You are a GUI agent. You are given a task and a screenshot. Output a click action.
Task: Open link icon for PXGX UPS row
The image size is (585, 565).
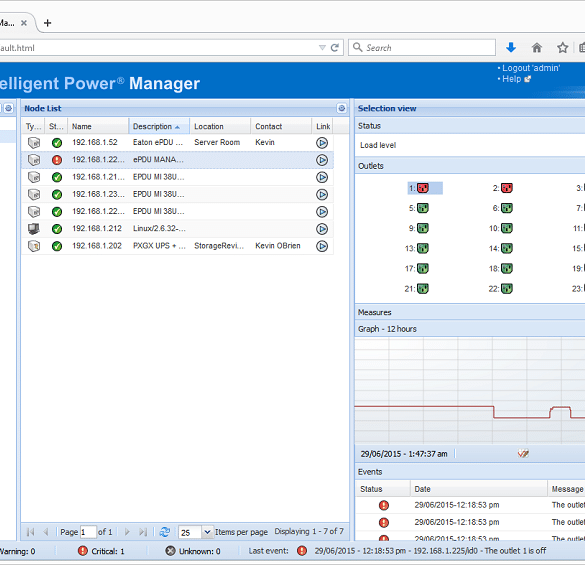point(322,246)
